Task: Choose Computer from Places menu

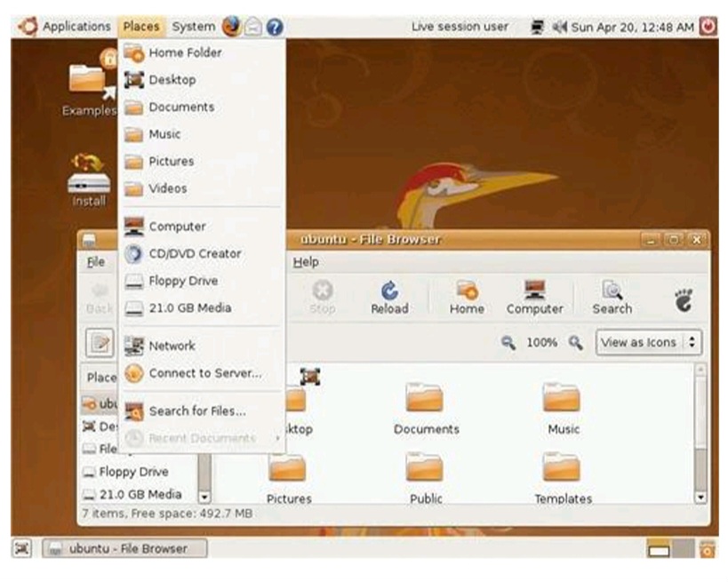Action: [x=203, y=227]
